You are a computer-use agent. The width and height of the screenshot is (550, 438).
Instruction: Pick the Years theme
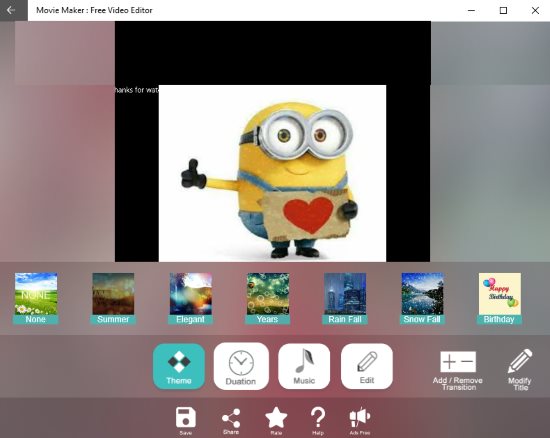pyautogui.click(x=268, y=298)
